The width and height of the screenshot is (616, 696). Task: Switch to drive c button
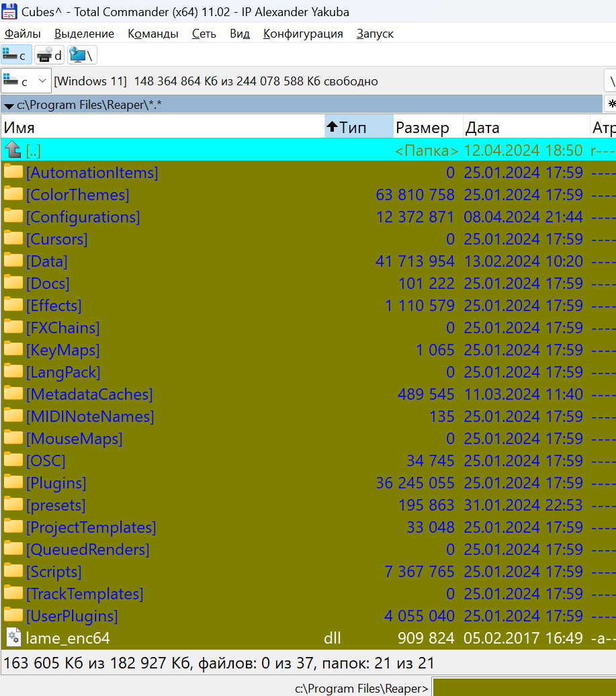16,55
